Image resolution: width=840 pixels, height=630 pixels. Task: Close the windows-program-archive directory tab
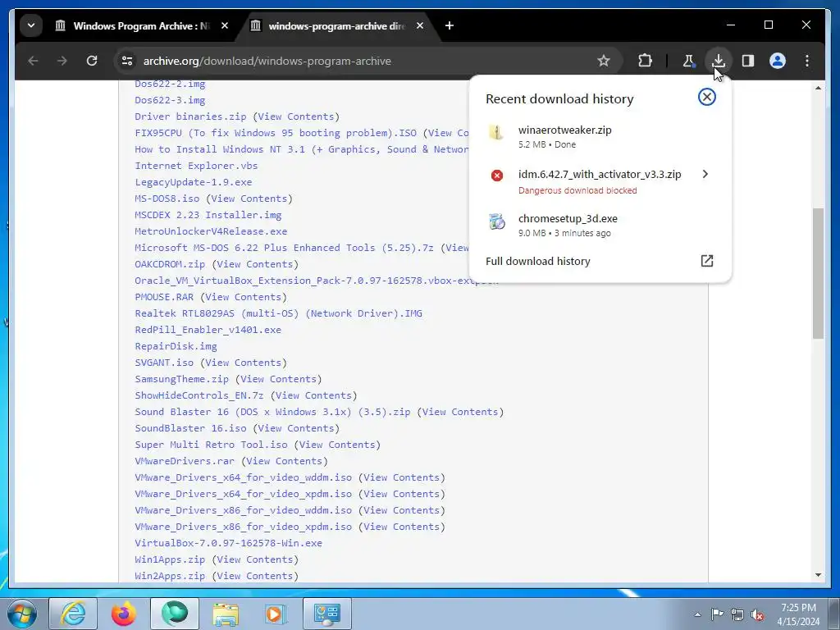pos(420,25)
